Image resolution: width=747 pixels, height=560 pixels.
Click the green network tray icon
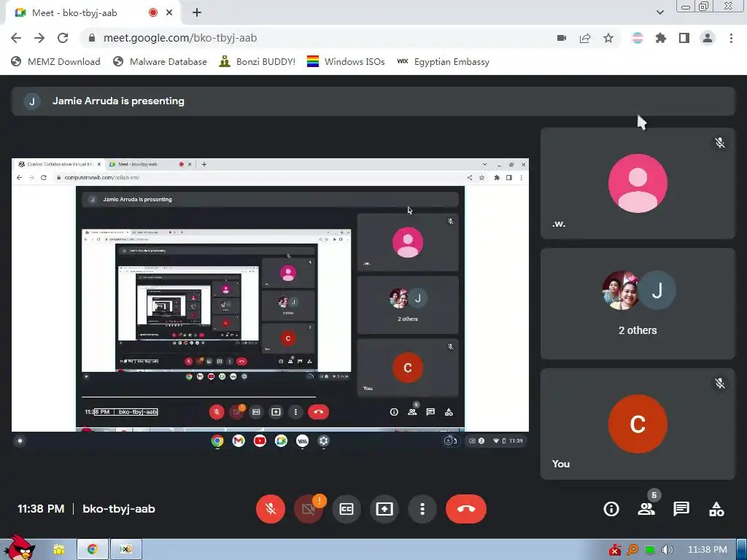[x=650, y=550]
